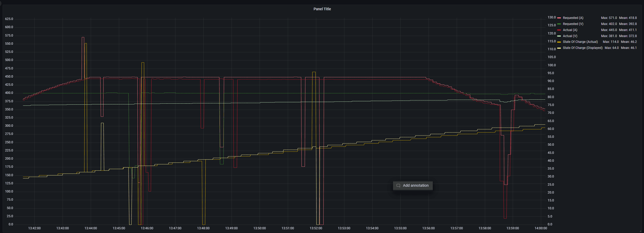This screenshot has height=233, width=644.
Task: Grab the panel resize handle in bottom-right corner
Action: (640, 231)
